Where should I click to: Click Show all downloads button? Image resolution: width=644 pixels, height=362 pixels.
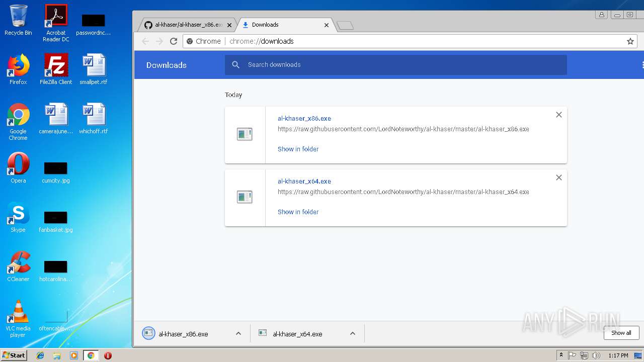621,333
